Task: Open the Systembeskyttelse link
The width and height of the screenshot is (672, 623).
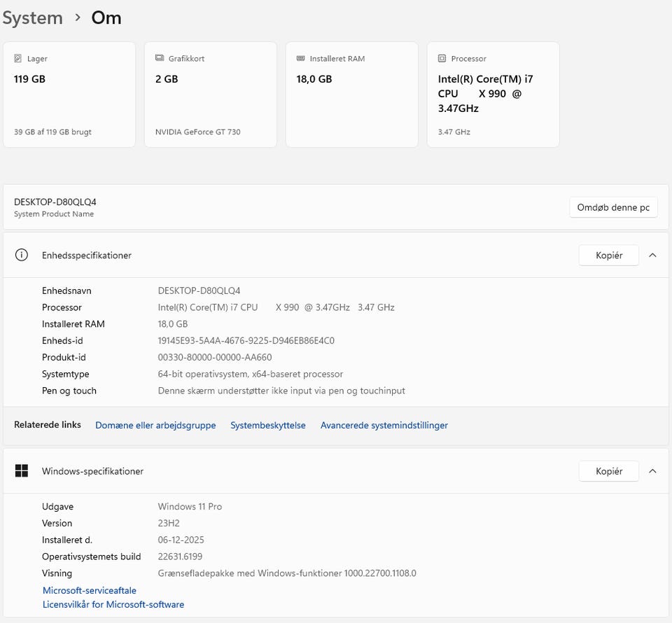Action: (x=268, y=425)
